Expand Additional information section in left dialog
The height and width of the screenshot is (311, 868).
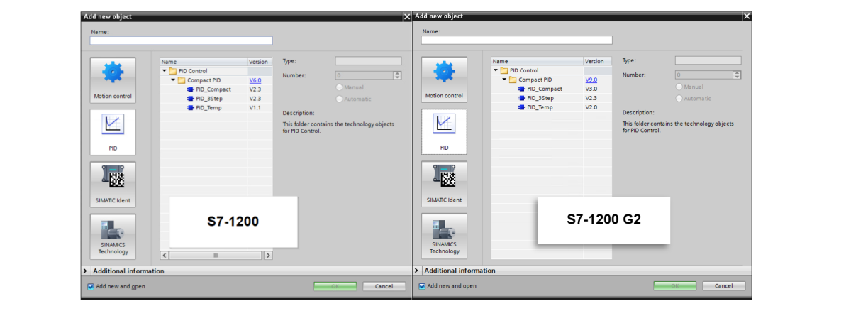click(x=86, y=271)
